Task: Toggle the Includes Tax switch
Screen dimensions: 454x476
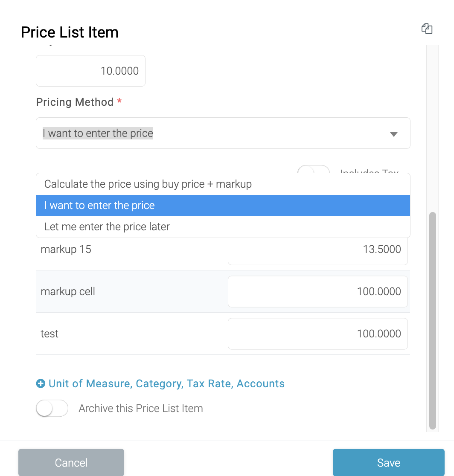Action: click(x=314, y=169)
